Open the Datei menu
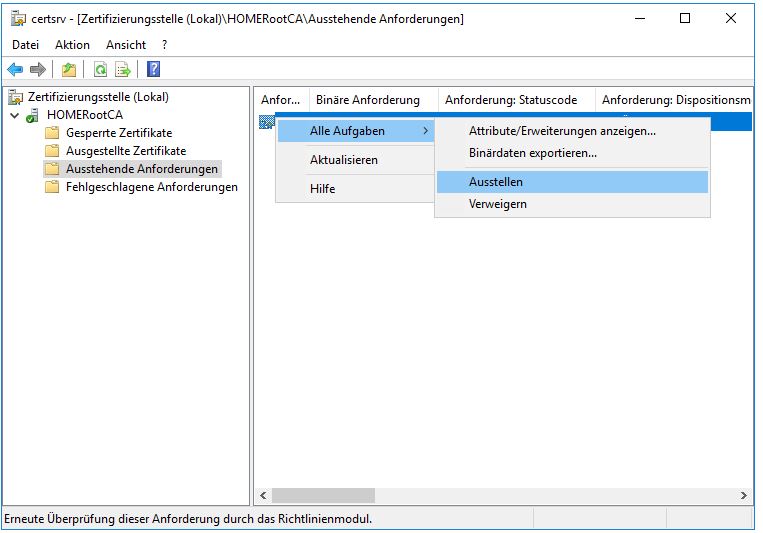 tap(25, 45)
